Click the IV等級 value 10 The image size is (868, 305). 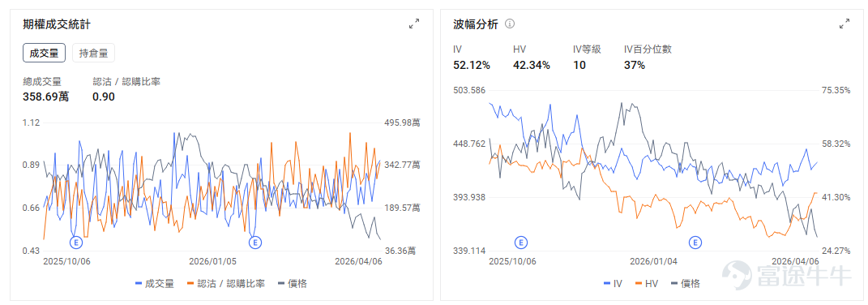click(579, 65)
